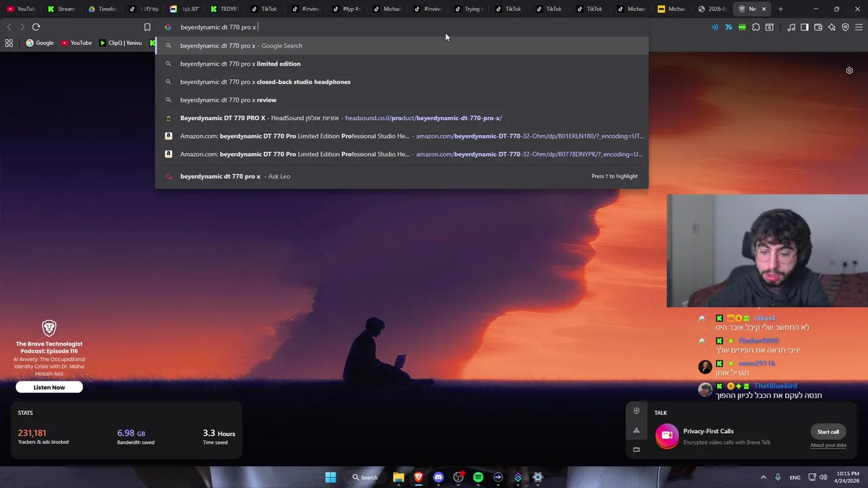Open new tab customize settings gear
The height and width of the screenshot is (488, 868).
pos(849,70)
